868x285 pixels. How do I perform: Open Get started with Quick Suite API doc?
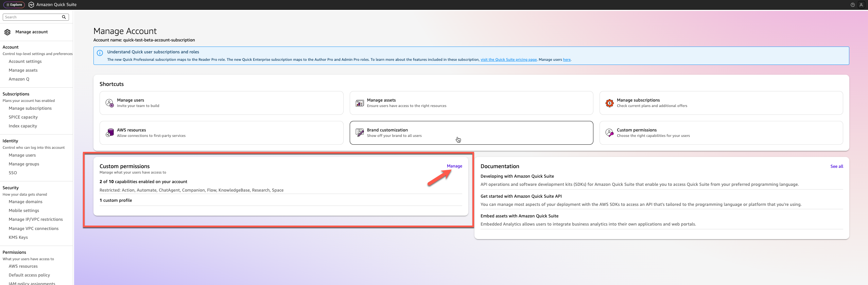pyautogui.click(x=521, y=196)
